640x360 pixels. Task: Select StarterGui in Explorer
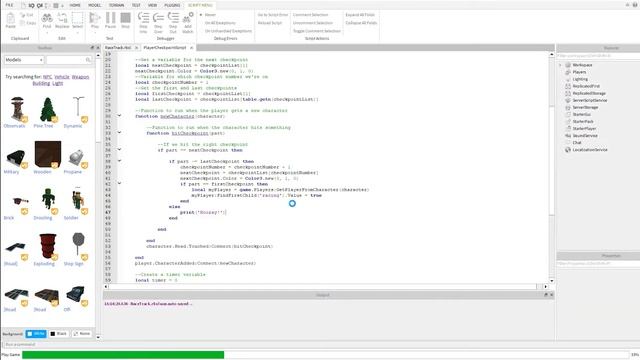pyautogui.click(x=581, y=114)
